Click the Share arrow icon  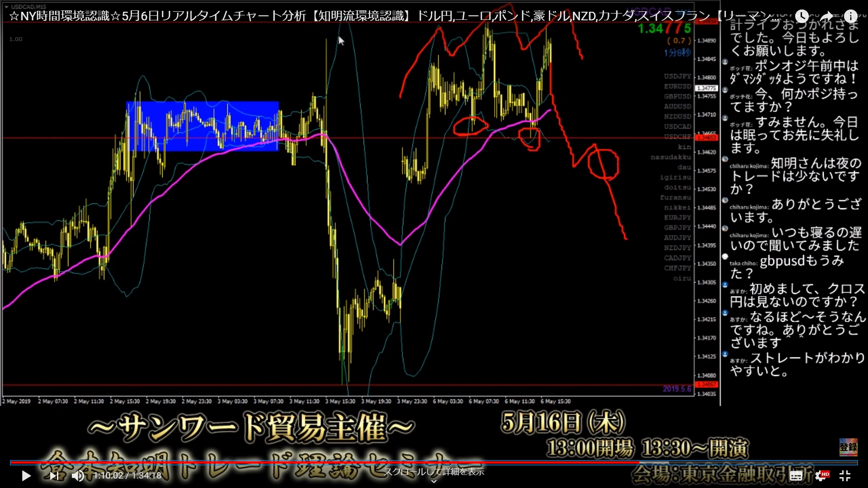coord(826,17)
